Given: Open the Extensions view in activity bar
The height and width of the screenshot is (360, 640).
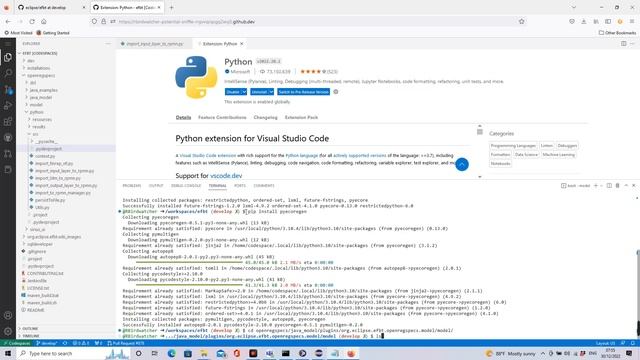Looking at the screenshot, I should click(8, 122).
